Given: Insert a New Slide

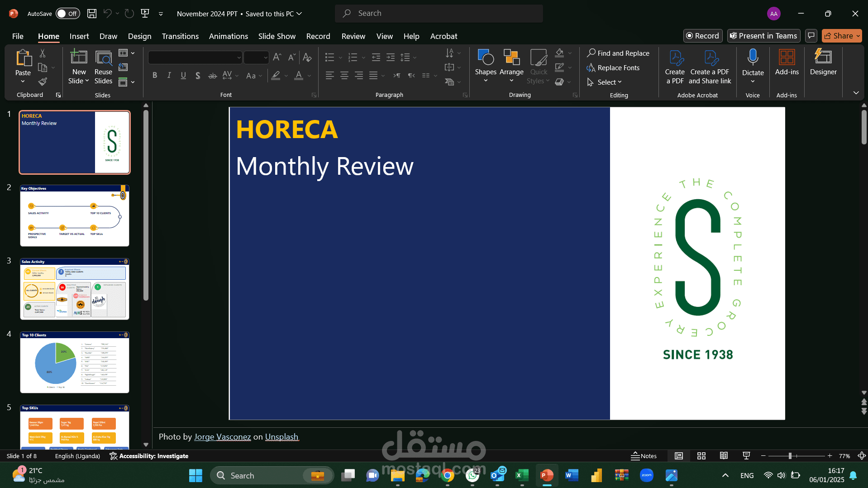Looking at the screenshot, I should (79, 67).
